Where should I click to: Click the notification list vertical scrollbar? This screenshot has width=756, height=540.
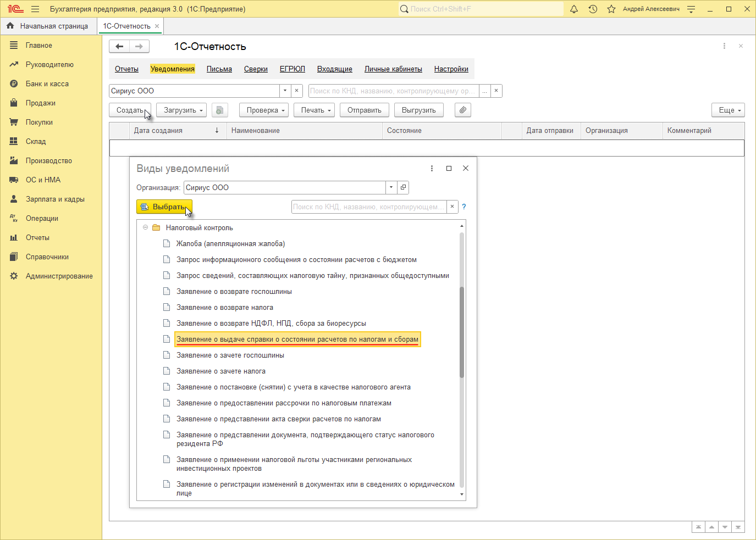coord(462,332)
